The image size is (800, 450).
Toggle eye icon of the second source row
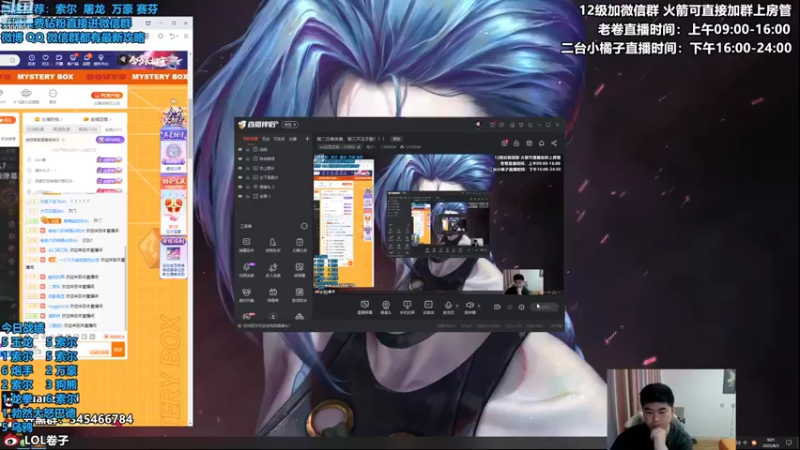pyautogui.click(x=240, y=159)
